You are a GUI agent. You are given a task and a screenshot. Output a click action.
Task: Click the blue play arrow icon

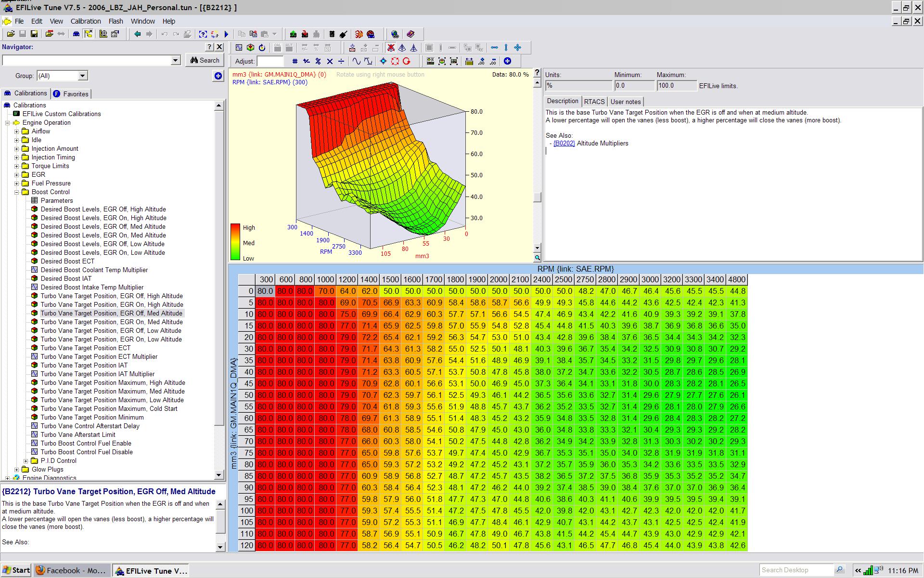pyautogui.click(x=226, y=34)
